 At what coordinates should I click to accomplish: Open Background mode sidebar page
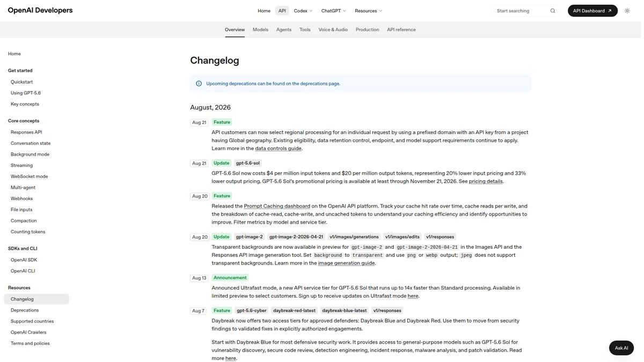pos(30,154)
